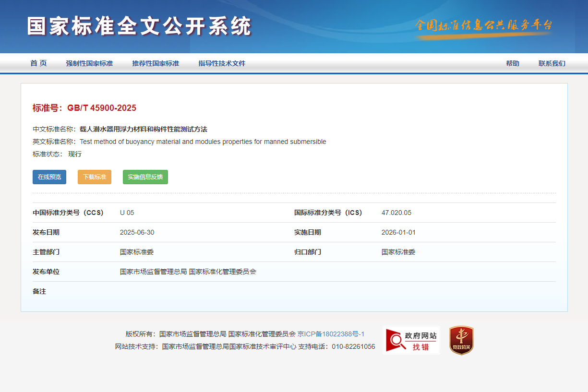Click the English standard name text
The height and width of the screenshot is (392, 588).
pyautogui.click(x=203, y=142)
